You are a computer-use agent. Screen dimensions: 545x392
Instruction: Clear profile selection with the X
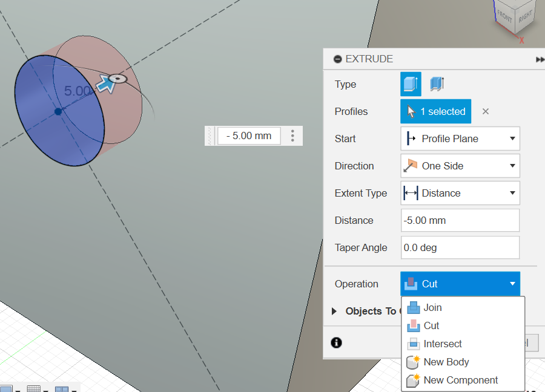pos(486,111)
